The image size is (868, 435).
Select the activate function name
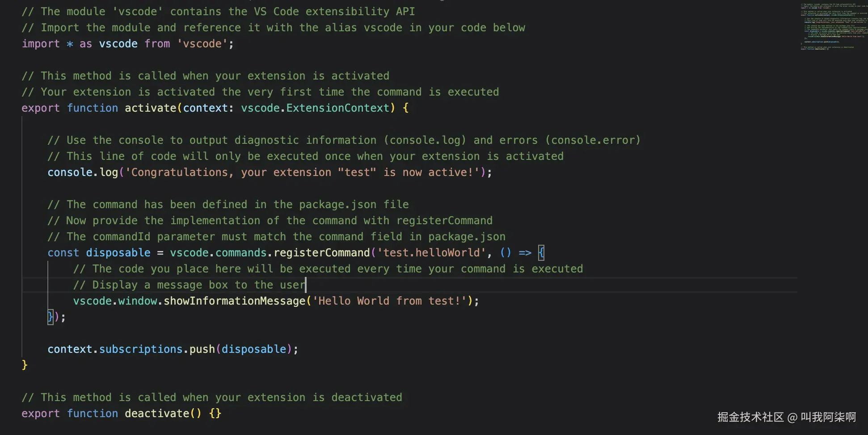point(151,108)
